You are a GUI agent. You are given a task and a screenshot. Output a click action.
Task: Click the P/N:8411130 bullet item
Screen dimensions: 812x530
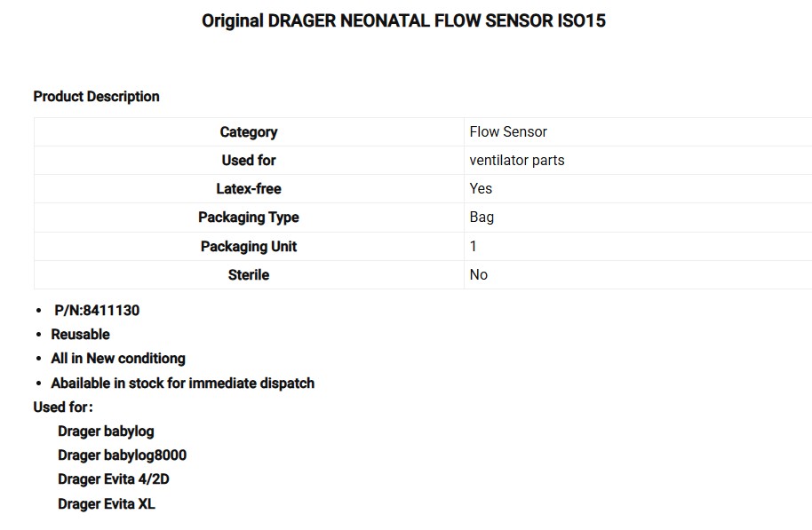97,311
